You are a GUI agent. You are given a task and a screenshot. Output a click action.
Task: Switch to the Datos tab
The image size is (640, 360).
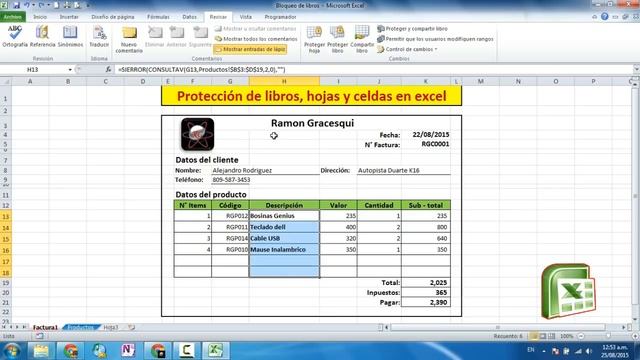189,17
